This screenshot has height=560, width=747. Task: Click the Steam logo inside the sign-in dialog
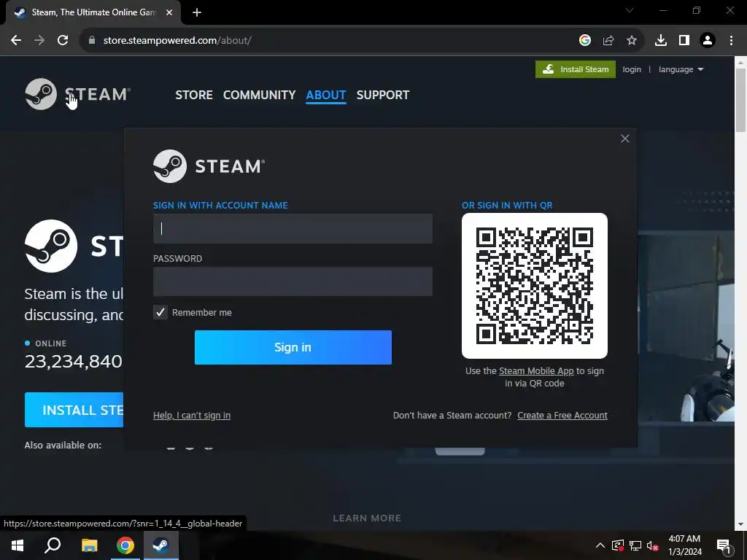(x=209, y=166)
